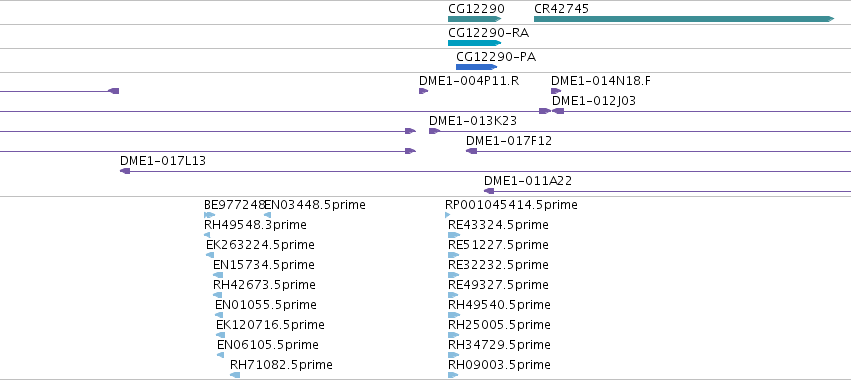
Task: Click the RE49327.5prime EST arrow glyph
Action: click(x=453, y=295)
